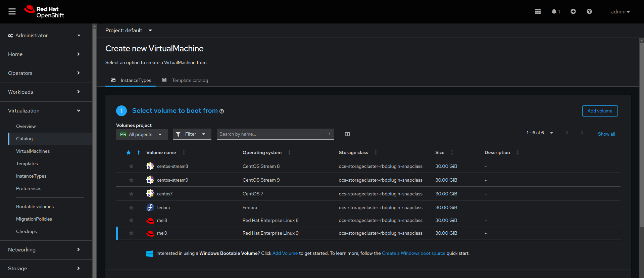644x278 pixels.
Task: Open the Project: default selector
Action: pyautogui.click(x=129, y=31)
